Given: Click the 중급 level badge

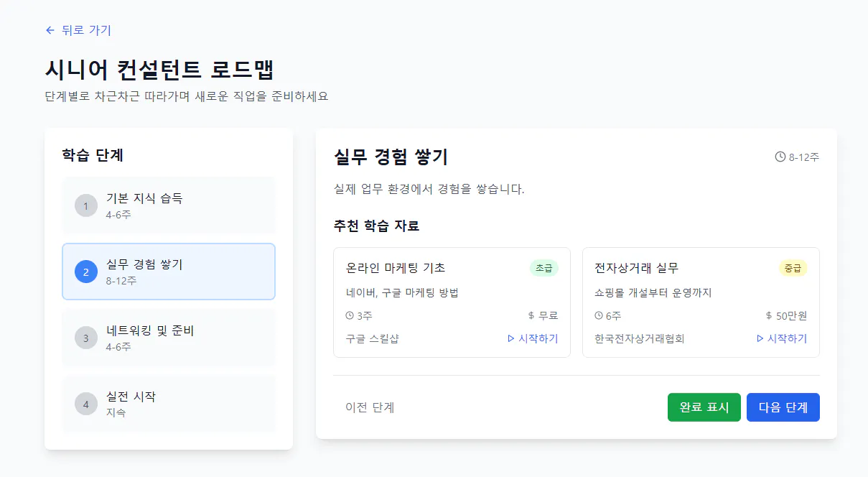Looking at the screenshot, I should tap(793, 268).
